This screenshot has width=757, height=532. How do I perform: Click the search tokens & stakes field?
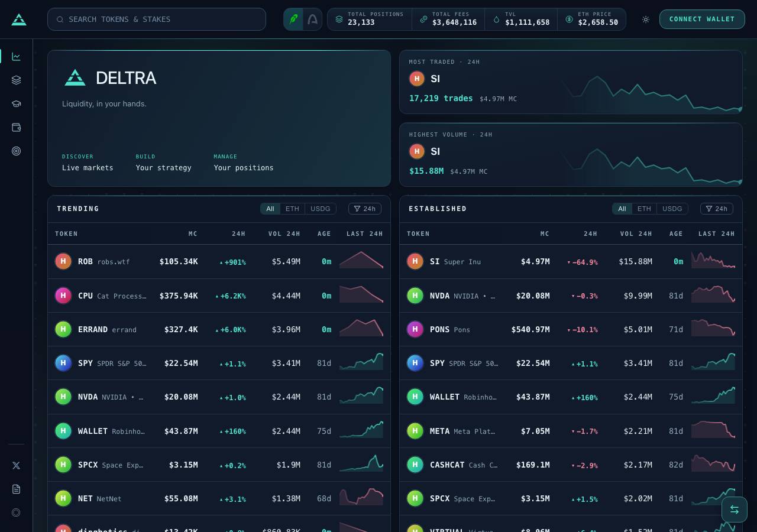pos(157,20)
